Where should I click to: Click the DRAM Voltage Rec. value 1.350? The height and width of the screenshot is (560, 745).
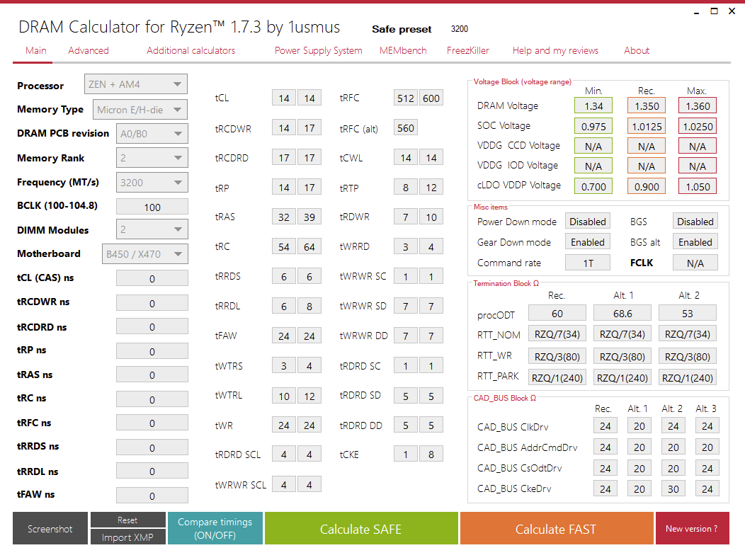click(x=647, y=106)
